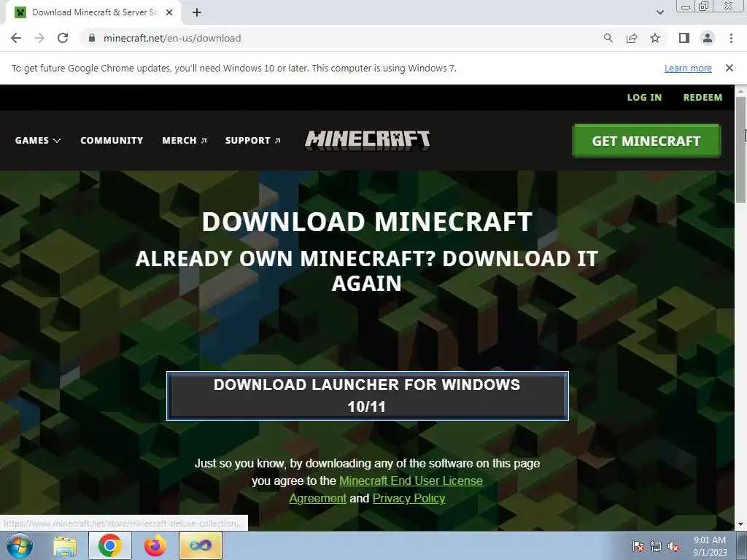Follow the Learn more link

[x=688, y=68]
